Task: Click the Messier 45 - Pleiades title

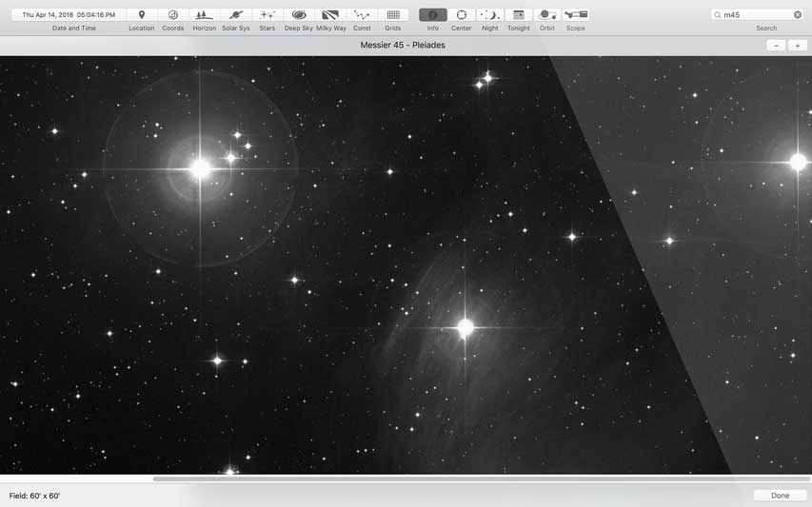Action: click(x=403, y=45)
